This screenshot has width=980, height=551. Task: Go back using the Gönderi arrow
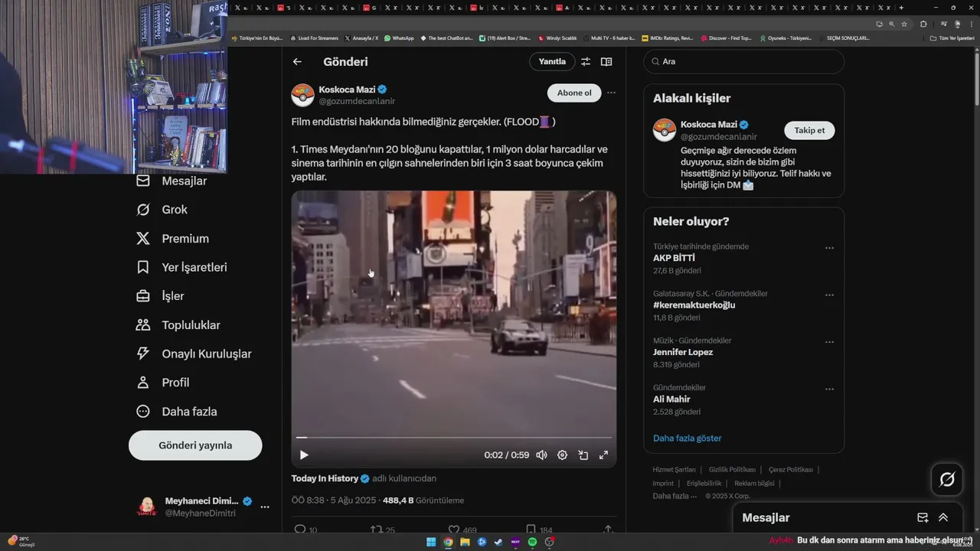tap(297, 62)
